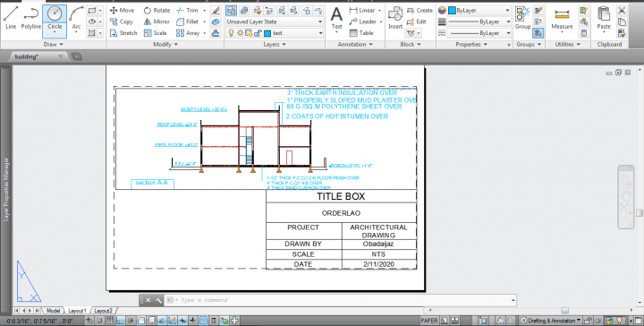Activate the Polyline tool
644x326 pixels.
click(31, 19)
